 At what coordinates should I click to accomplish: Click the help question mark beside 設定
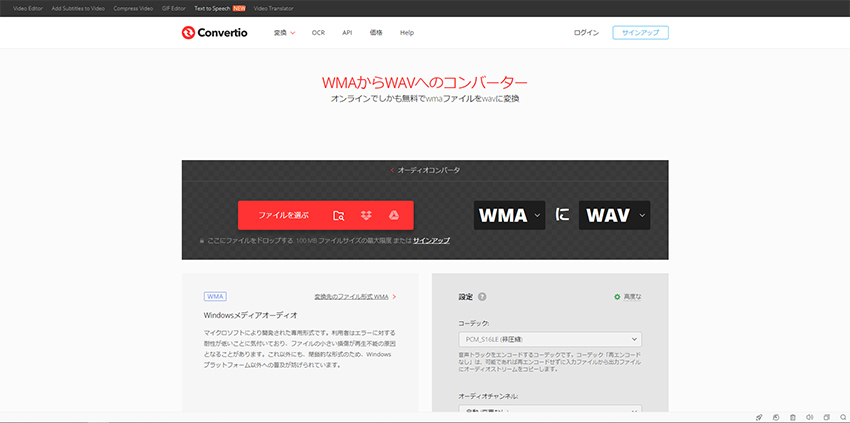482,297
